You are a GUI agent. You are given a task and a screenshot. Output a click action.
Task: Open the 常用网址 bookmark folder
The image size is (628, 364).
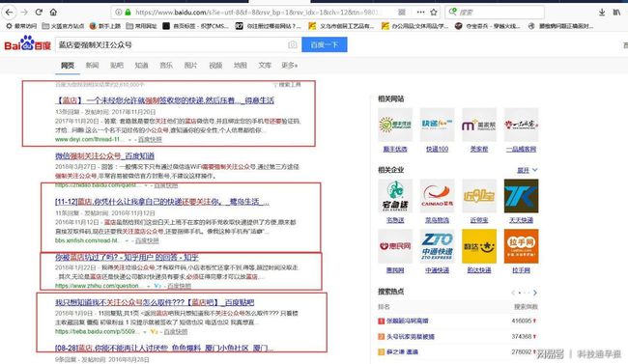[x=141, y=26]
